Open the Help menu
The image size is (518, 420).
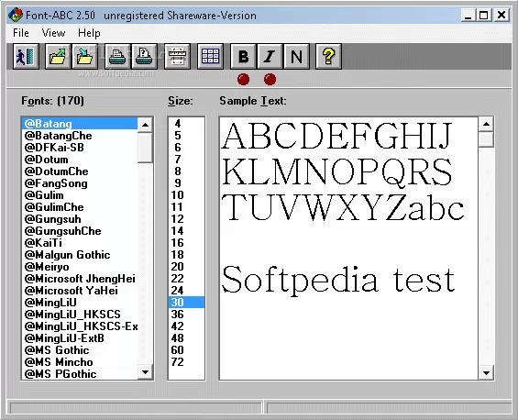coord(89,33)
